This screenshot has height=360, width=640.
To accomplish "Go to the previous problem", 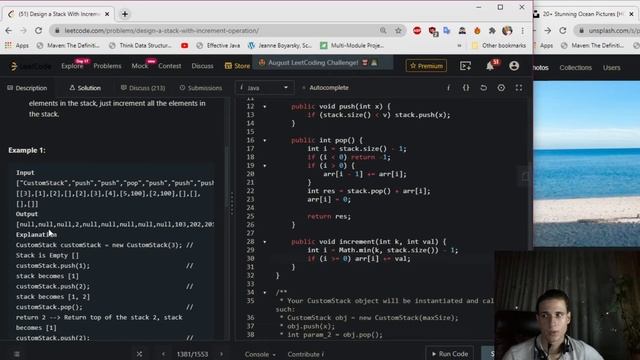I will [x=163, y=354].
